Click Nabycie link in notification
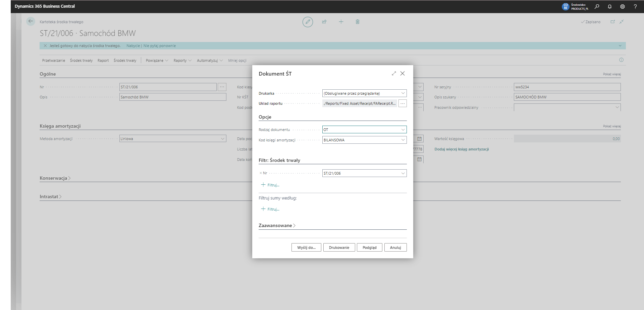The height and width of the screenshot is (310, 644). tap(133, 46)
